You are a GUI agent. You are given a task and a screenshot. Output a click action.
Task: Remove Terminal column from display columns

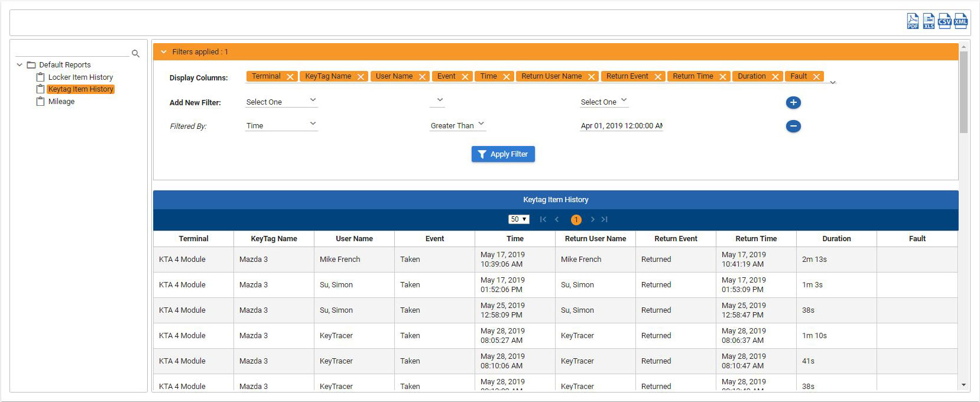pyautogui.click(x=290, y=77)
